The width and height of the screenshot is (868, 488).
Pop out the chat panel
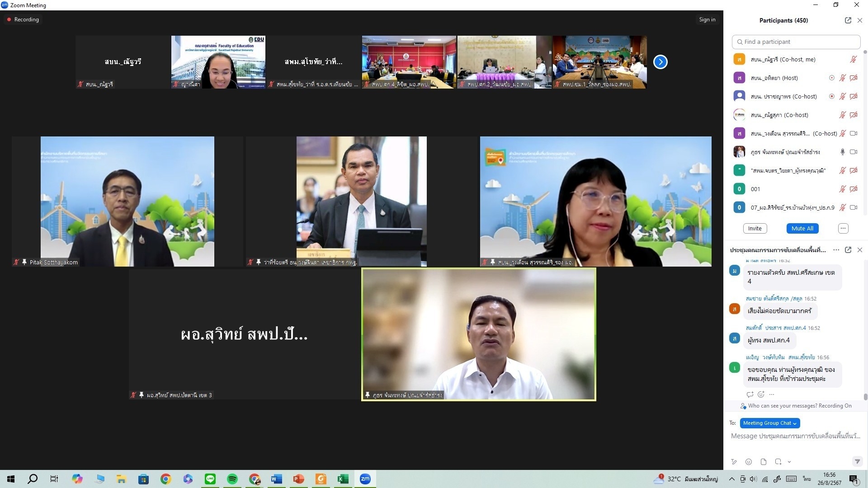click(x=848, y=250)
